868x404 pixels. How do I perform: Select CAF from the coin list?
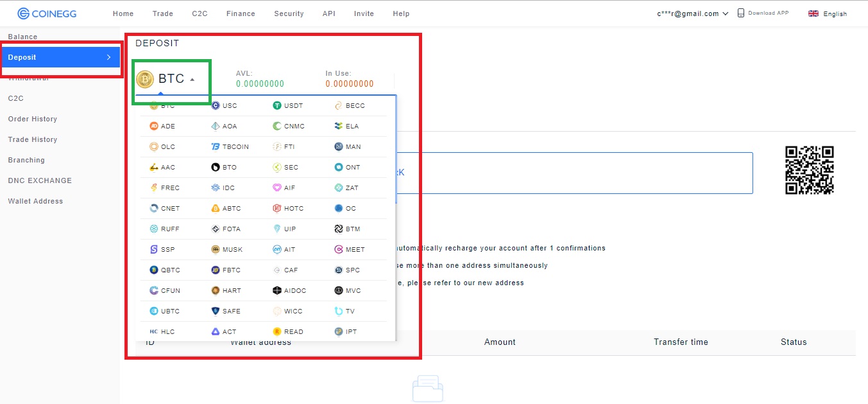tap(285, 270)
